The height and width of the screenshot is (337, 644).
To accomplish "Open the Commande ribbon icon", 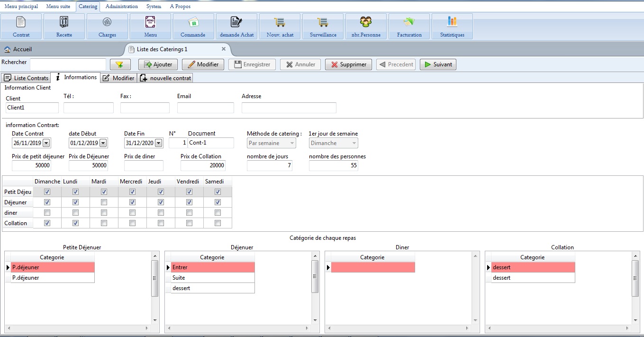I will coord(193,22).
